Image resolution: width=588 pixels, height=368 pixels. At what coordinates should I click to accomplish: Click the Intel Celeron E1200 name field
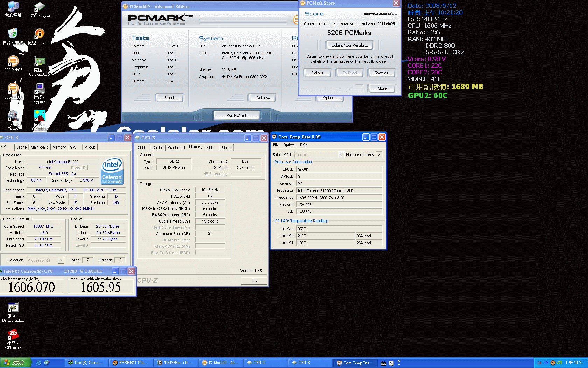coord(62,162)
